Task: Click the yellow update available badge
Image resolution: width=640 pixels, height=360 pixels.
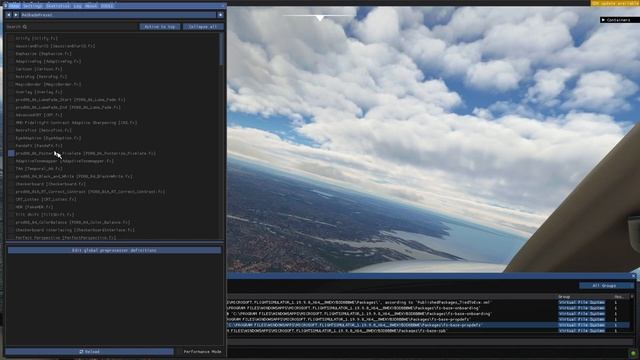Action: point(615,3)
